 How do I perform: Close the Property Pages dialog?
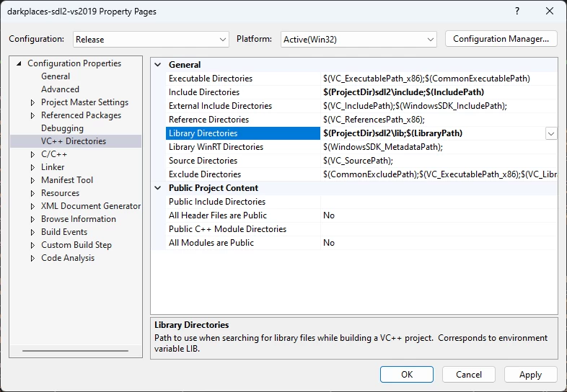[549, 12]
